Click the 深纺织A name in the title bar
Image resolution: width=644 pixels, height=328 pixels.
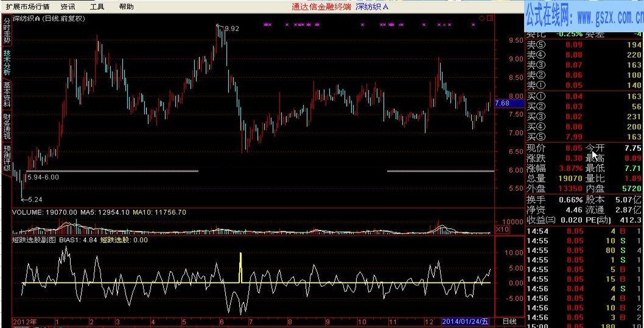coord(372,7)
